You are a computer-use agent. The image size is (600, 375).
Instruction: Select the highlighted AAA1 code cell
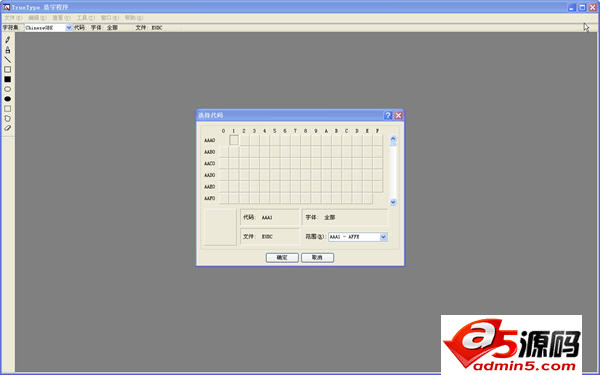234,140
